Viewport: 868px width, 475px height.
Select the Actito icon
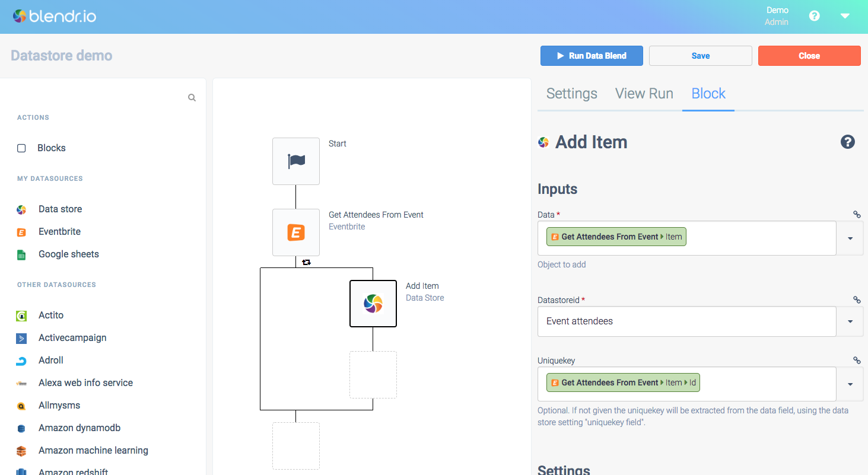[21, 316]
